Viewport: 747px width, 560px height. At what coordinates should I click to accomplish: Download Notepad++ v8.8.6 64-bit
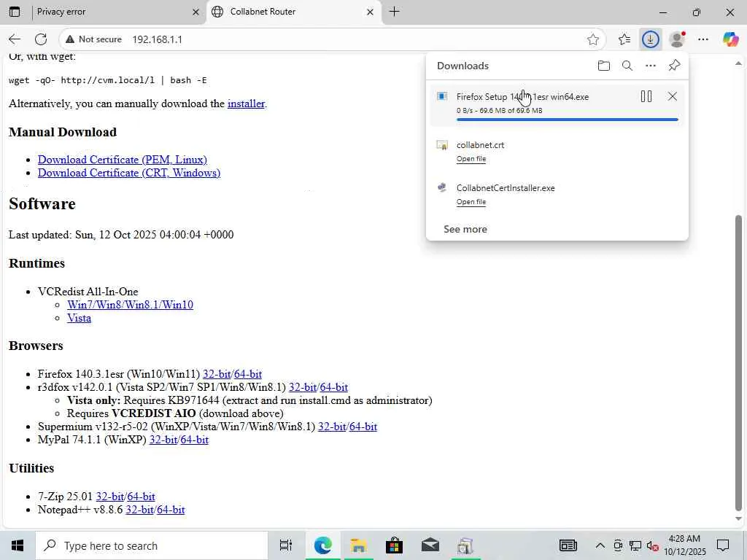coord(171,510)
